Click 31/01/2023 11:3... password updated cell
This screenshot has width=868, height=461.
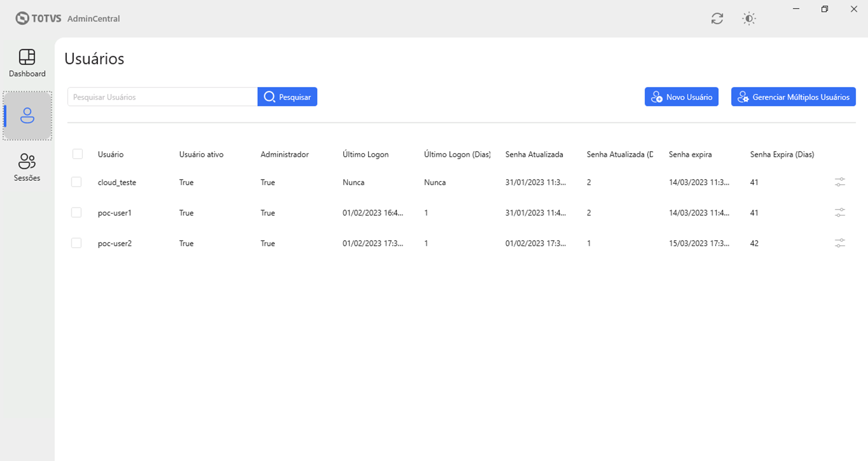[536, 182]
